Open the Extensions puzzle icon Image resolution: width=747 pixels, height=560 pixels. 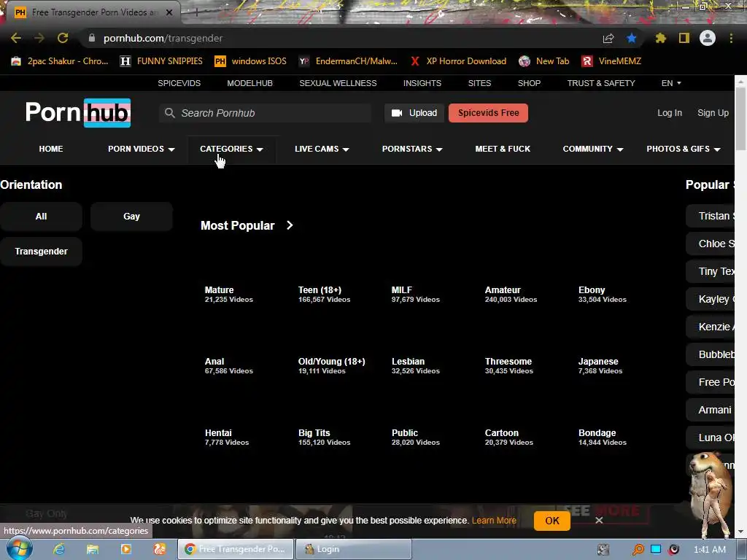[x=661, y=38]
